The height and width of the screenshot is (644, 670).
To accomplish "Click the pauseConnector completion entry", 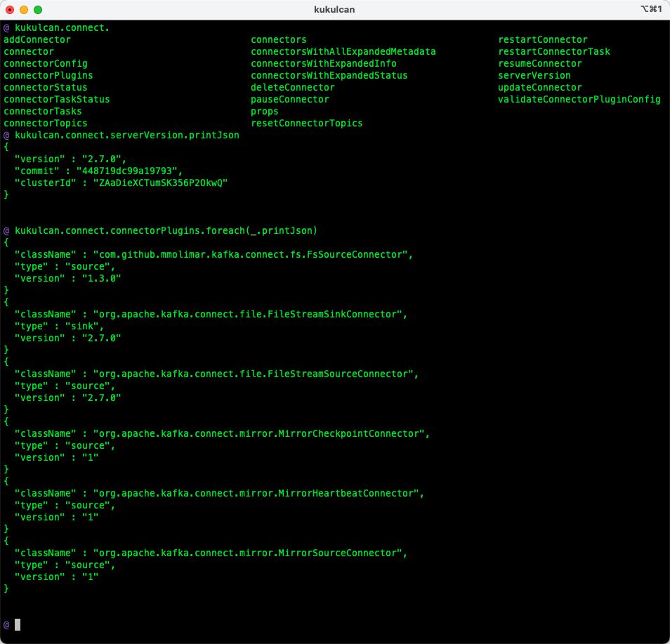I will [x=290, y=100].
